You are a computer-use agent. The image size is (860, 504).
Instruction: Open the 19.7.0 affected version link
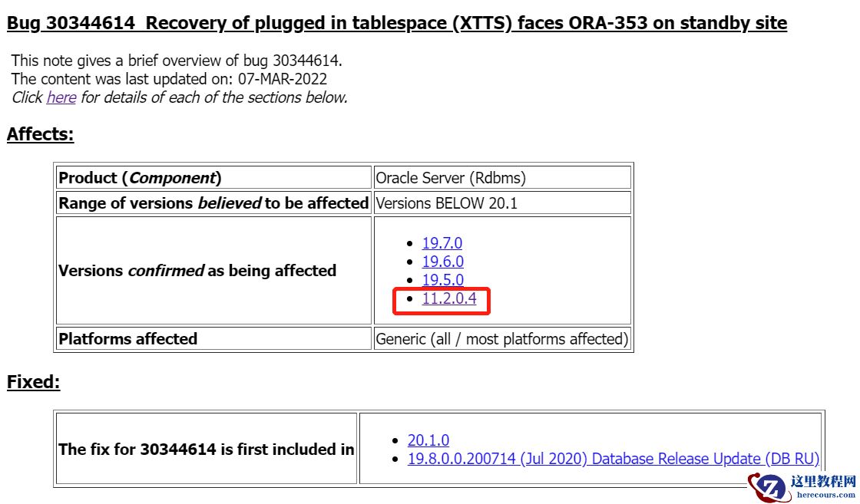point(442,242)
